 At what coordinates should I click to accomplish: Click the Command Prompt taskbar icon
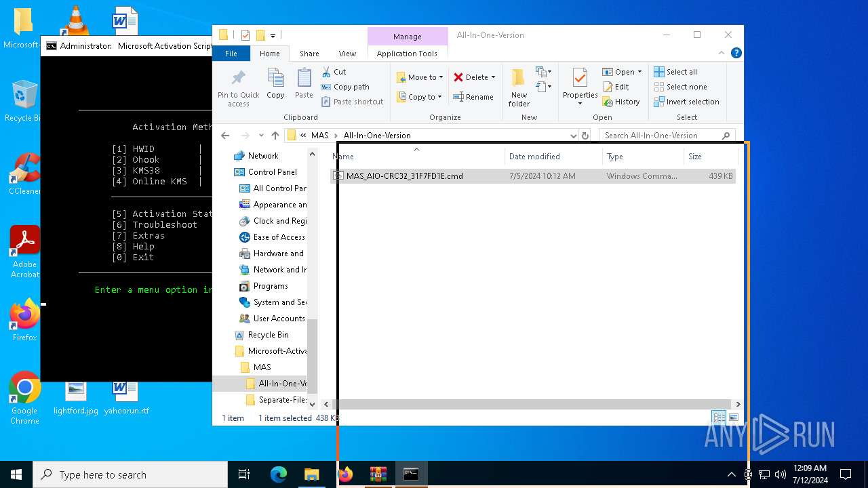(411, 474)
